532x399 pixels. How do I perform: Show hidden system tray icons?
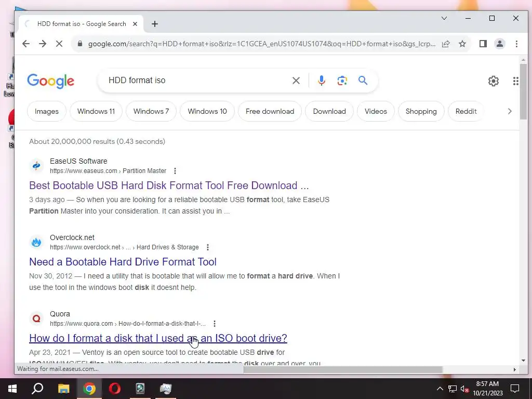coord(440,389)
